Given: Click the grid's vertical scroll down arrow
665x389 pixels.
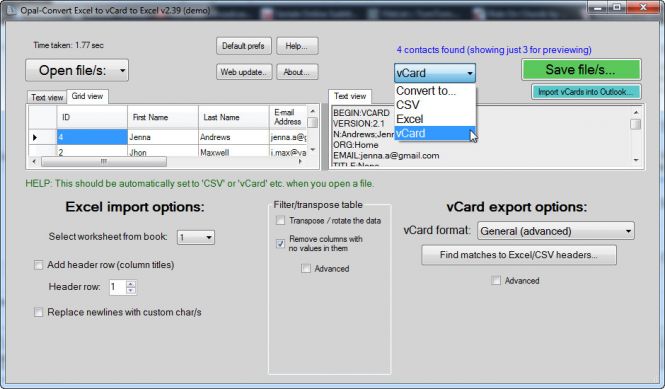Looking at the screenshot, I should 313,150.
